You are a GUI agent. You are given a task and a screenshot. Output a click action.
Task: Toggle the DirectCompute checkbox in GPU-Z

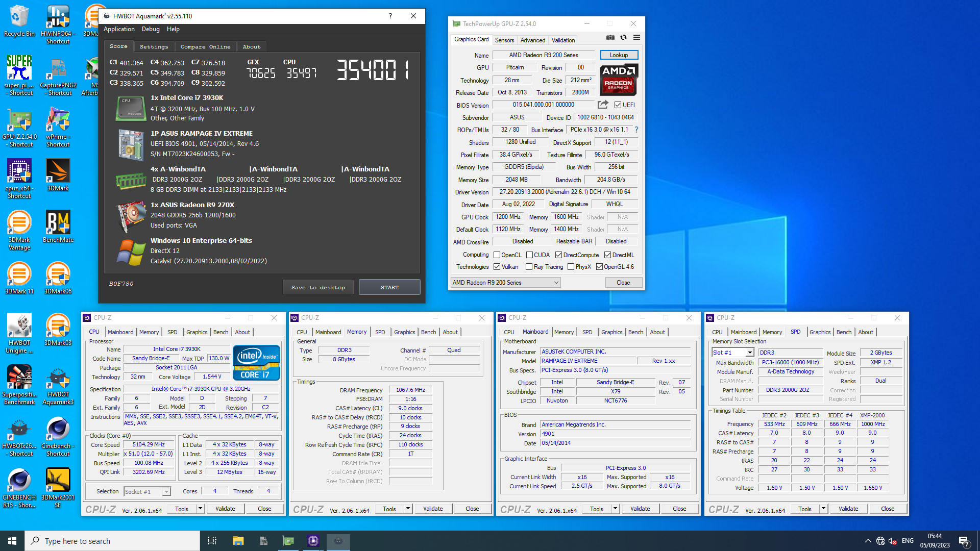558,255
